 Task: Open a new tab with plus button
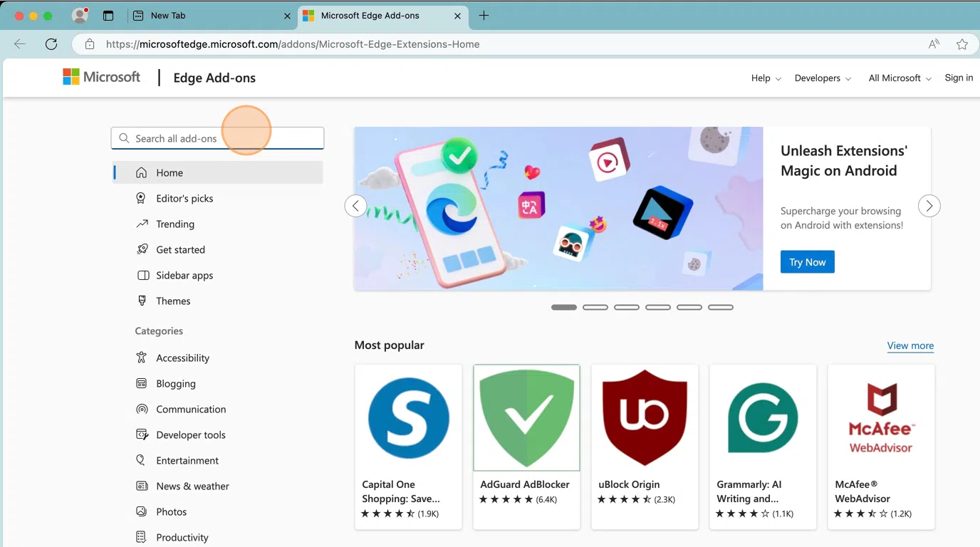tap(484, 15)
